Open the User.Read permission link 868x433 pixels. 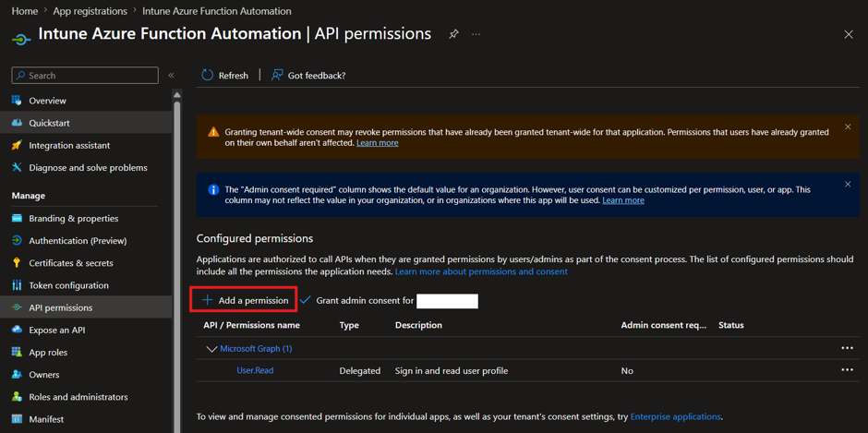255,370
